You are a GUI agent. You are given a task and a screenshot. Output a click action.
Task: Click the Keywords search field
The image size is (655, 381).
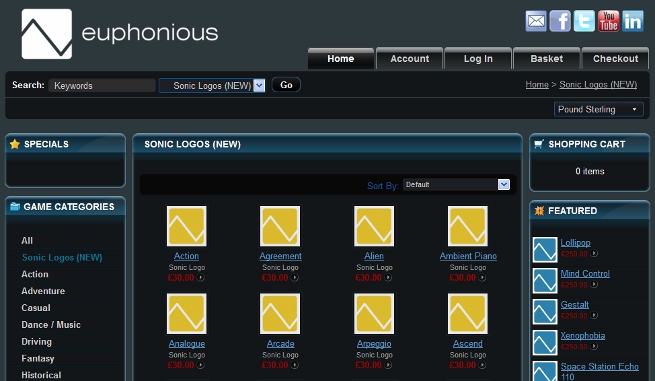tap(102, 85)
